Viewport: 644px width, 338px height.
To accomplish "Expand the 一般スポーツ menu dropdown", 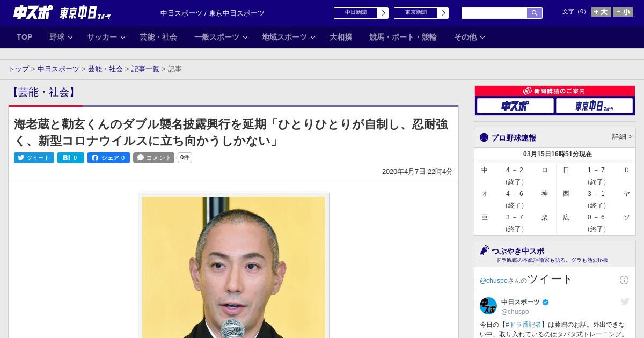I will [x=221, y=37].
